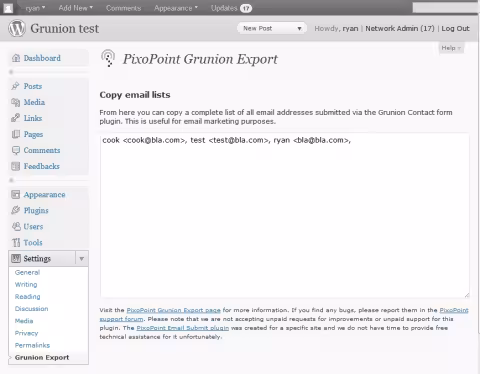
Task: Click the Settings icon in sidebar
Action: 16,258
